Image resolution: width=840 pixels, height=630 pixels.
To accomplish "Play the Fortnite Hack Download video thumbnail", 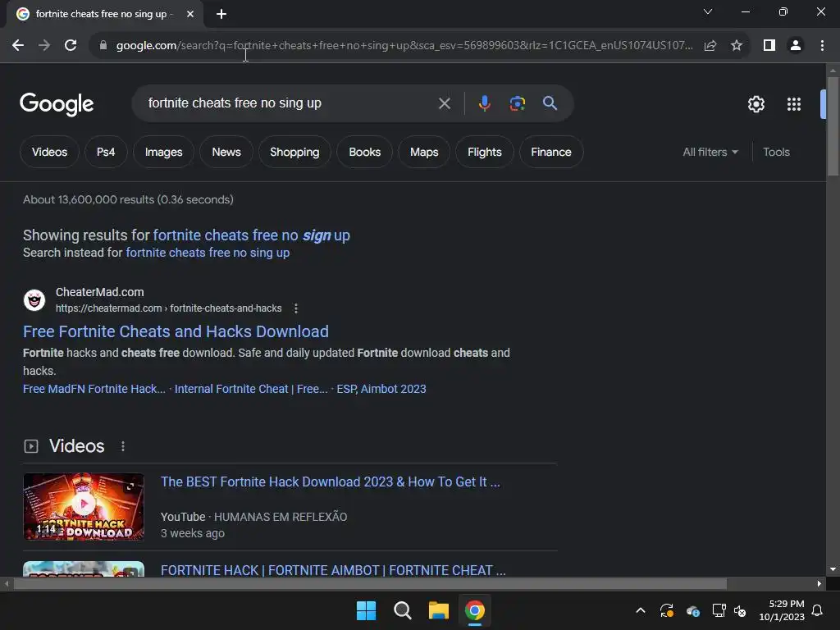I will (x=84, y=506).
